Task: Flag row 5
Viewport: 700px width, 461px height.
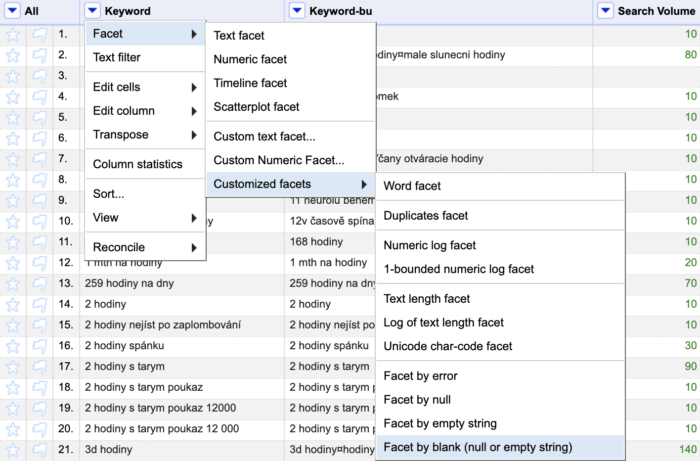Action: [x=40, y=117]
